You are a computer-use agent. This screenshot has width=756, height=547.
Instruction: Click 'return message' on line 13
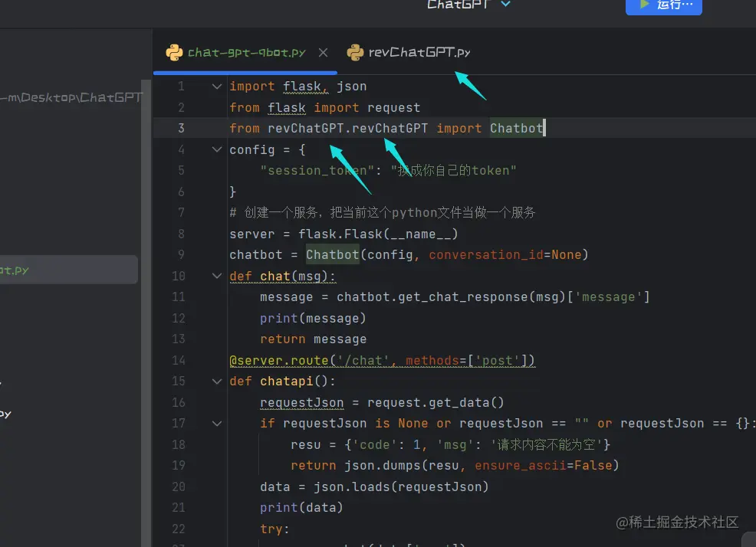click(x=313, y=339)
